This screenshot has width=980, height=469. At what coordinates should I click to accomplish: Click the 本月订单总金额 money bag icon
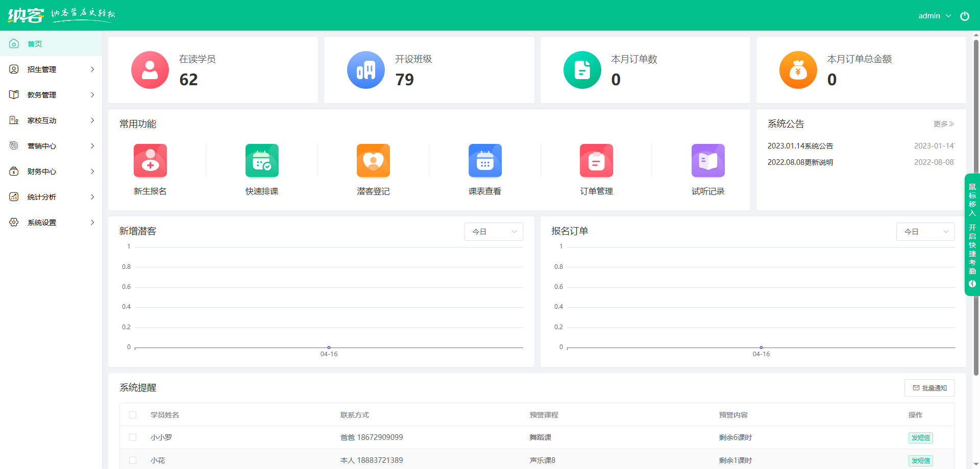tap(798, 70)
